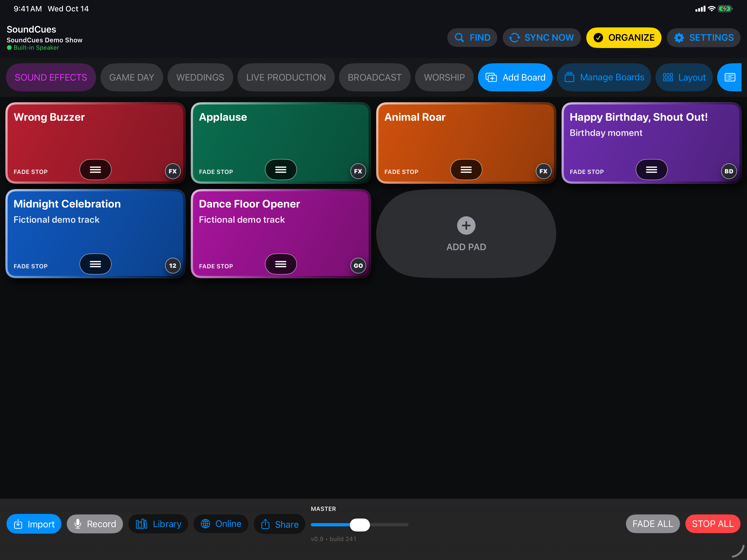Image resolution: width=747 pixels, height=560 pixels.
Task: Tap the Wi-Fi status icon
Action: [711, 9]
